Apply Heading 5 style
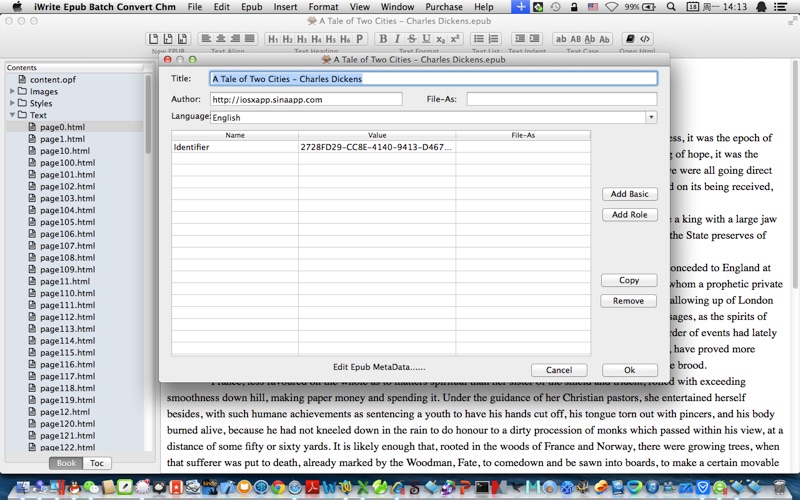Screen dimensions: 800x500 [x=331, y=39]
